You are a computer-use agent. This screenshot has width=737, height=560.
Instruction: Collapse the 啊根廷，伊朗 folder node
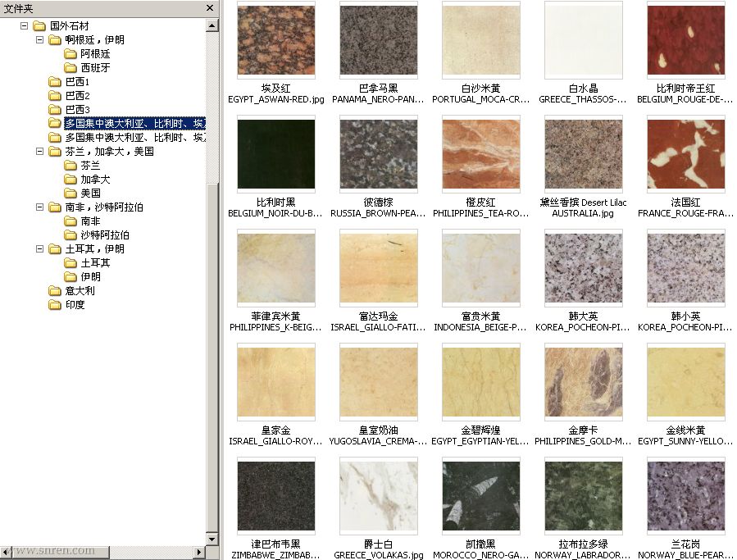point(40,40)
